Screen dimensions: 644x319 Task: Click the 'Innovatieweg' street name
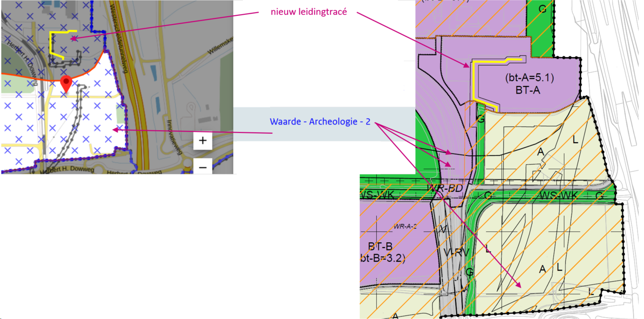click(175, 138)
